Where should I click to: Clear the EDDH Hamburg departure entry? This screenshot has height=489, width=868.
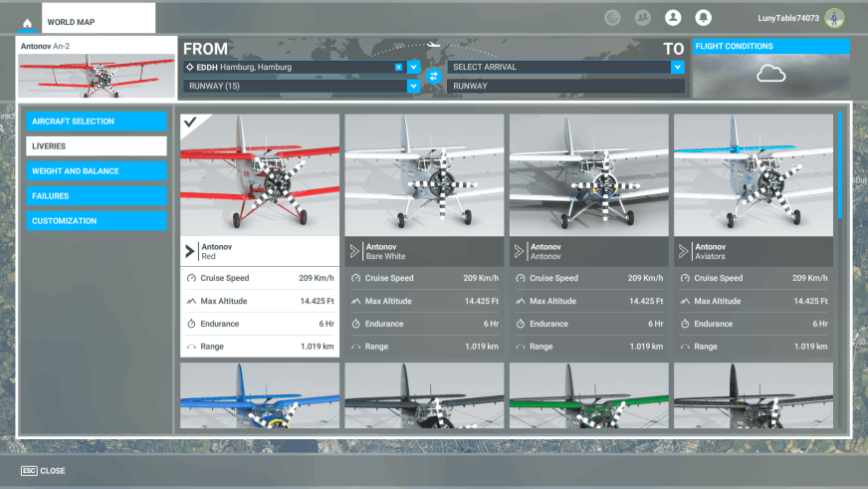click(399, 67)
